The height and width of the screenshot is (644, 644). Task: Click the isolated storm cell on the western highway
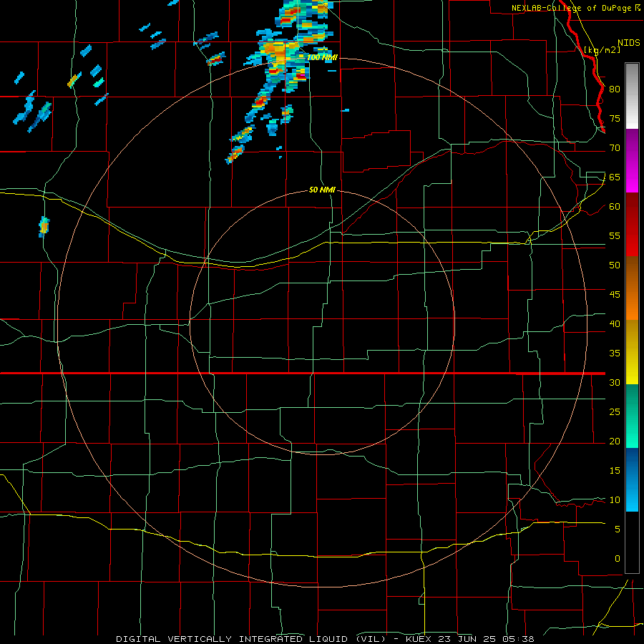pyautogui.click(x=44, y=226)
